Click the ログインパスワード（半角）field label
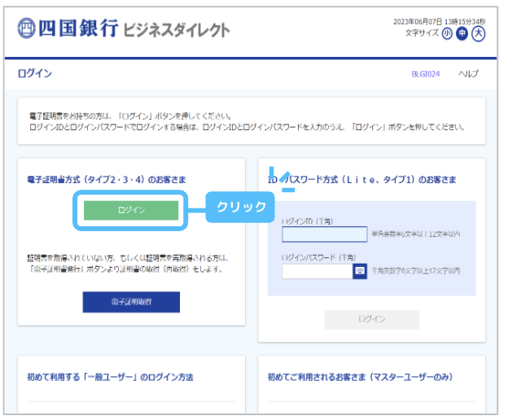 tap(319, 257)
